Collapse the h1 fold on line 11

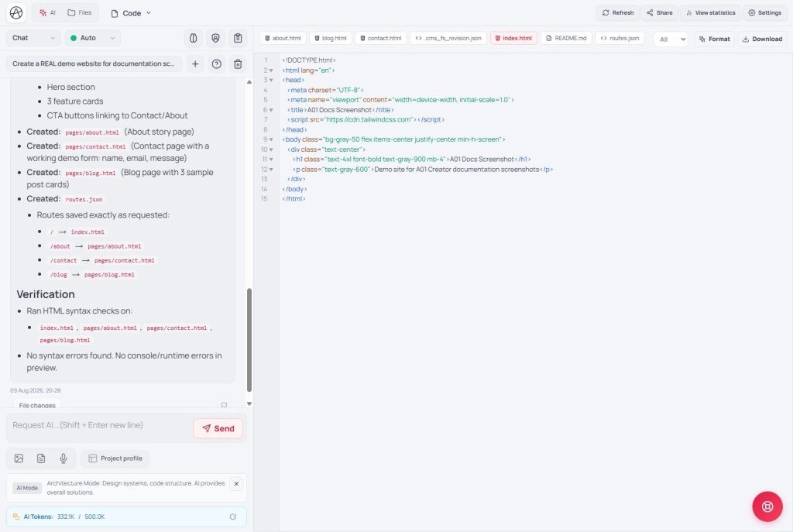[271, 160]
